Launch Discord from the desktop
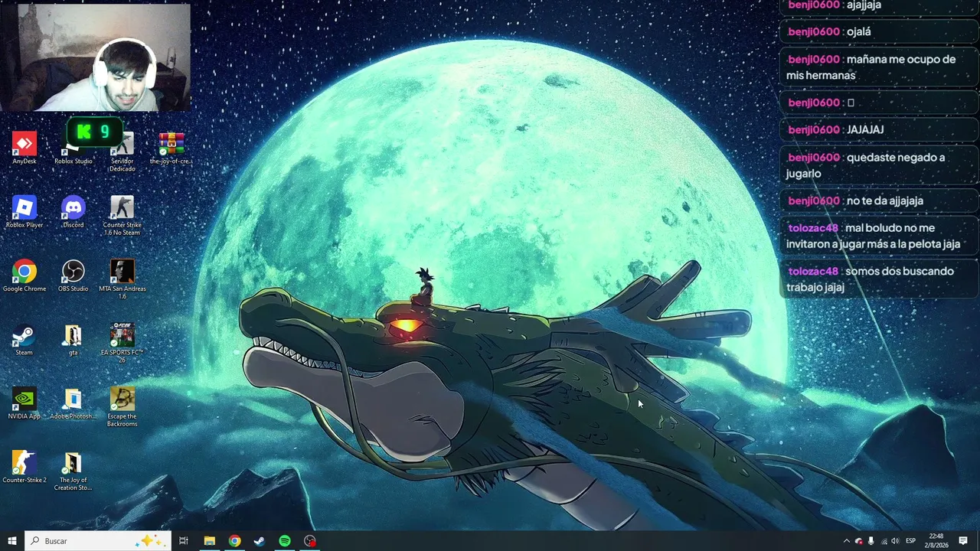The image size is (980, 551). pos(73,212)
